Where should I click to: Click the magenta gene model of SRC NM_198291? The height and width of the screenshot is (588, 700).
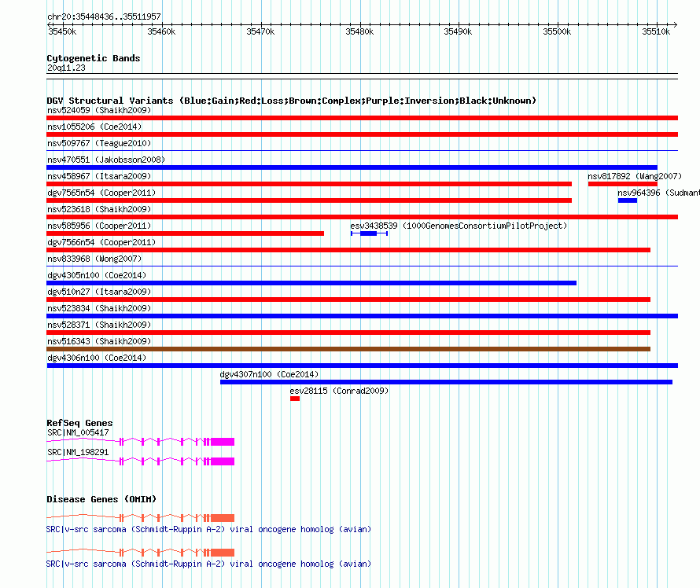pos(141,461)
